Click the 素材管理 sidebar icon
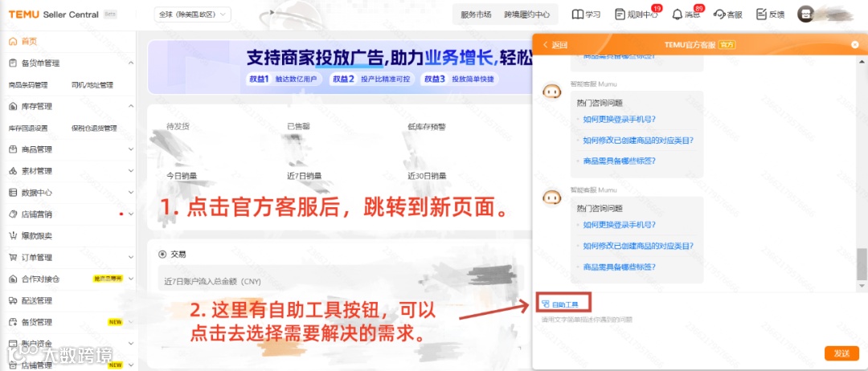The image size is (868, 371). (13, 171)
